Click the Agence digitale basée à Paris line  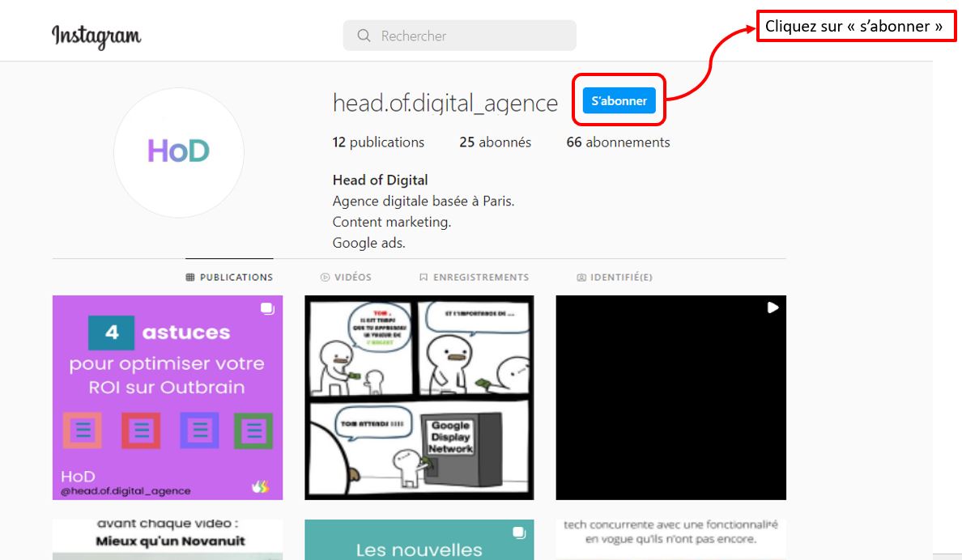tap(424, 202)
